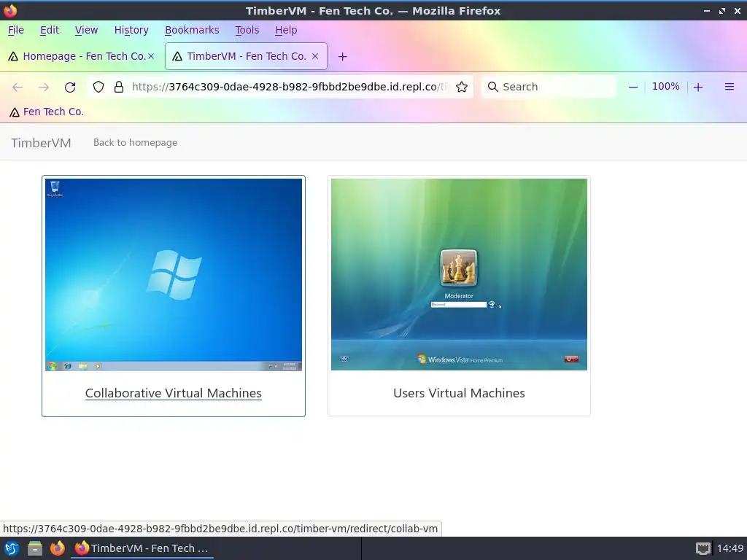This screenshot has height=560, width=747.
Task: Reset zoom level showing 100%
Action: tap(665, 86)
